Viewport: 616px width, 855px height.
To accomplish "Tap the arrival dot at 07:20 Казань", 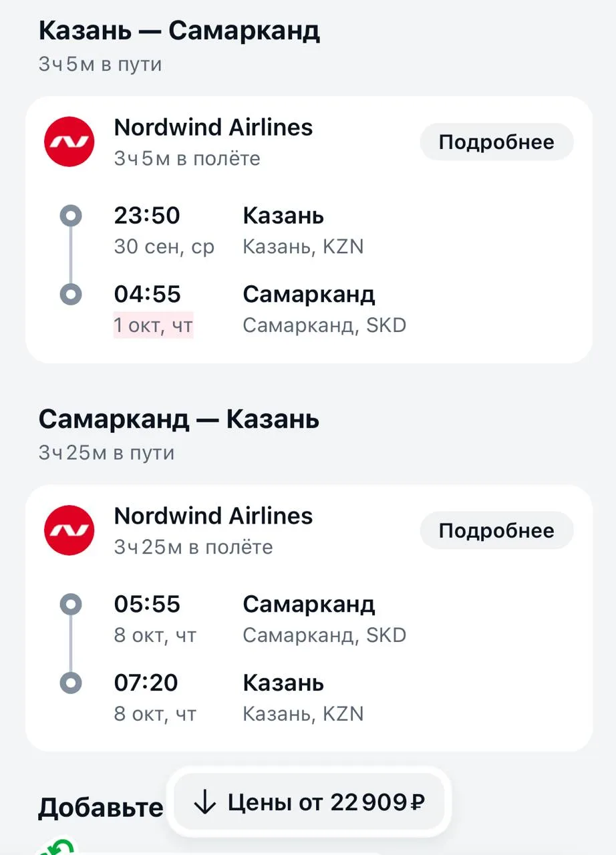I will (x=71, y=683).
